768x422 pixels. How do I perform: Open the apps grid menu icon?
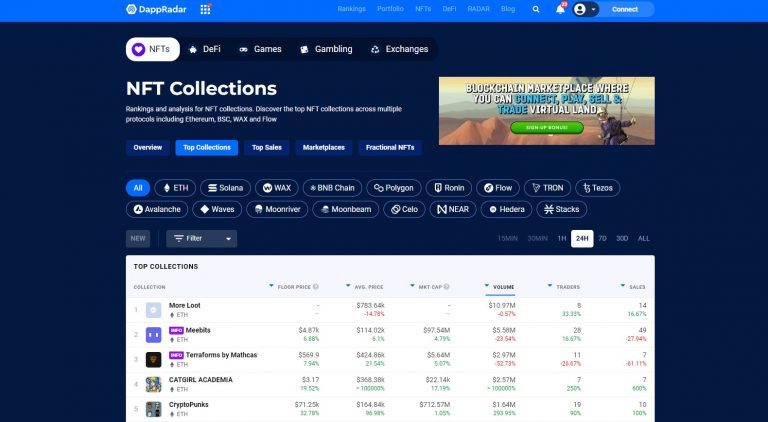pos(205,9)
